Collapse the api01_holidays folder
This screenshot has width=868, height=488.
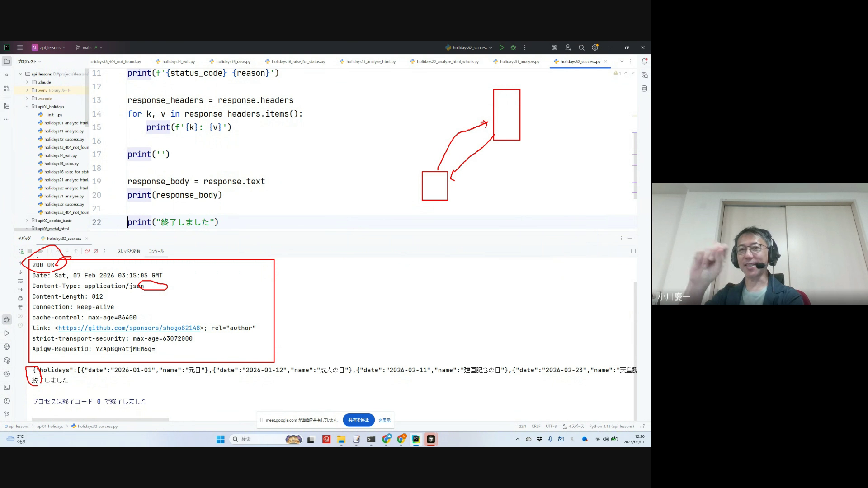pyautogui.click(x=27, y=107)
